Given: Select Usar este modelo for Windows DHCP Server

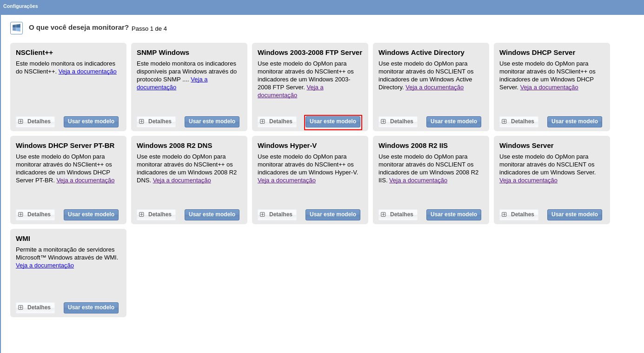Looking at the screenshot, I should pos(575,121).
